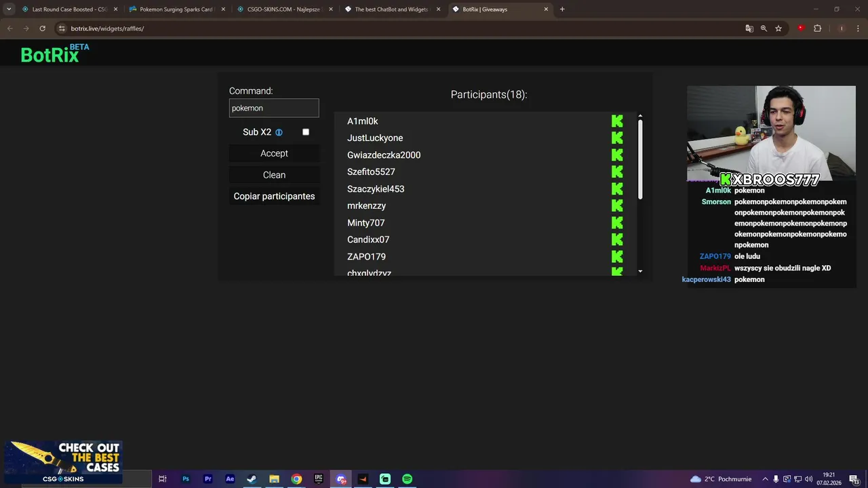Click the Kick icon next to Szaczykiel453
The width and height of the screenshot is (868, 488).
pyautogui.click(x=617, y=189)
